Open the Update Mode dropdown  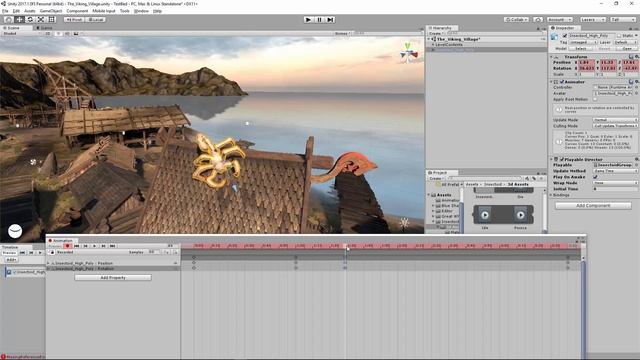615,120
